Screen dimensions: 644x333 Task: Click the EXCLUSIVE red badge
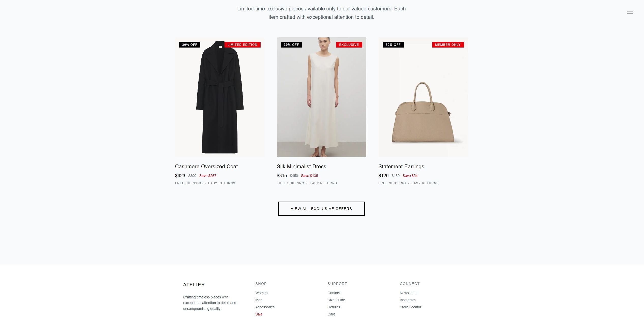pos(349,45)
